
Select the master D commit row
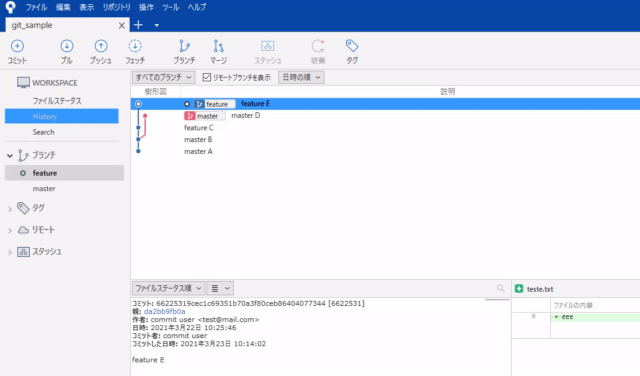[x=385, y=116]
